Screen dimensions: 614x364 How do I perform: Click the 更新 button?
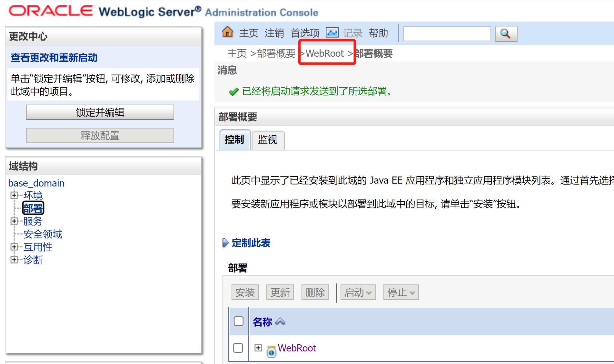tap(280, 292)
